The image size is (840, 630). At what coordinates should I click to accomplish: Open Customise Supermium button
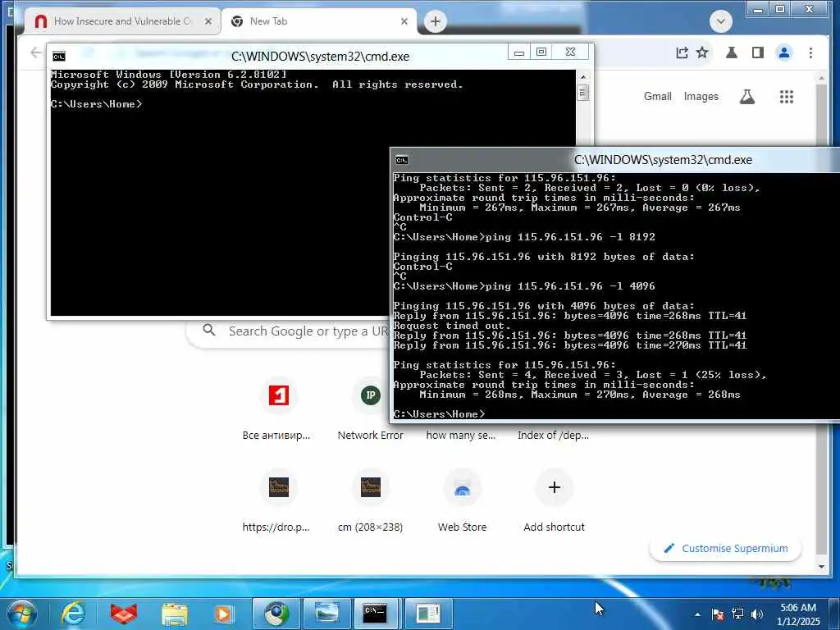(x=725, y=549)
